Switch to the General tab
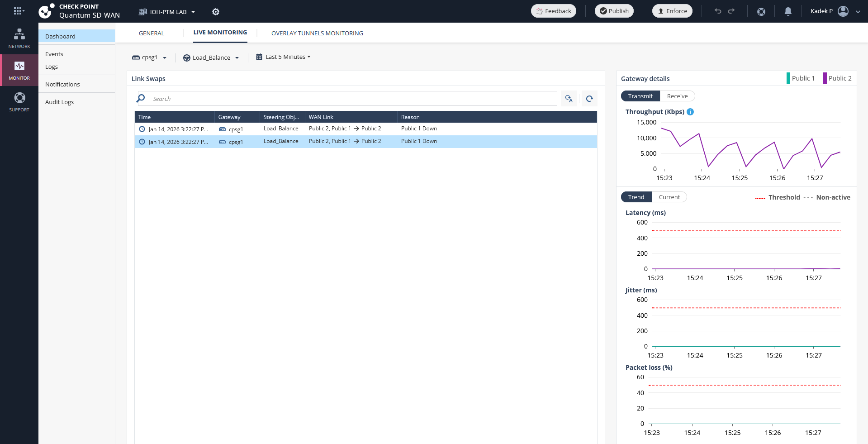 tap(152, 33)
